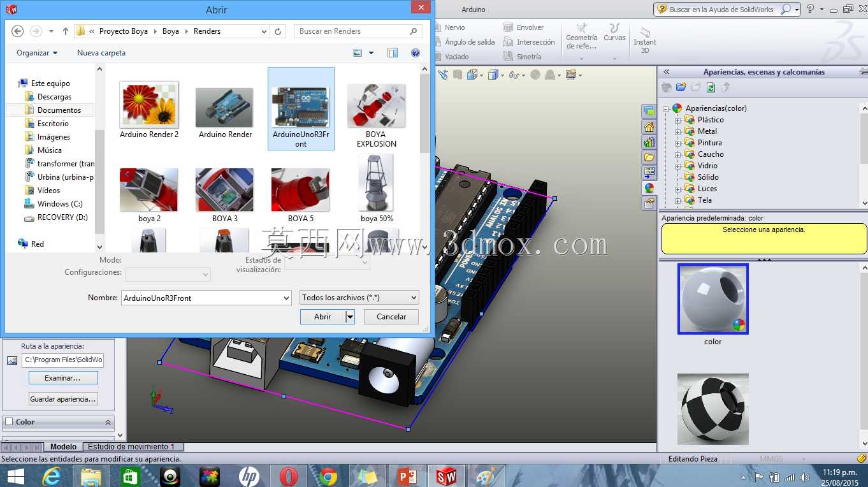This screenshot has height=487, width=868.
Task: Open Internet Explorer from taskbar
Action: point(52,476)
